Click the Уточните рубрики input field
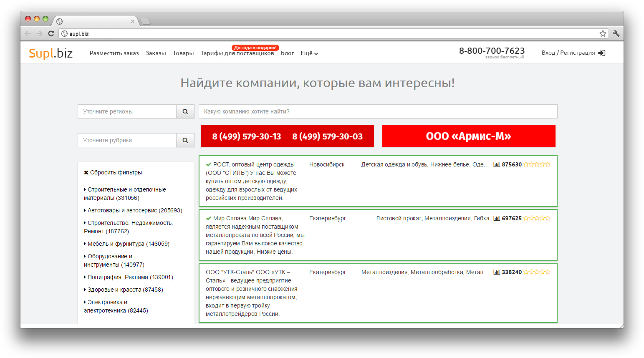644x358 pixels. (127, 140)
